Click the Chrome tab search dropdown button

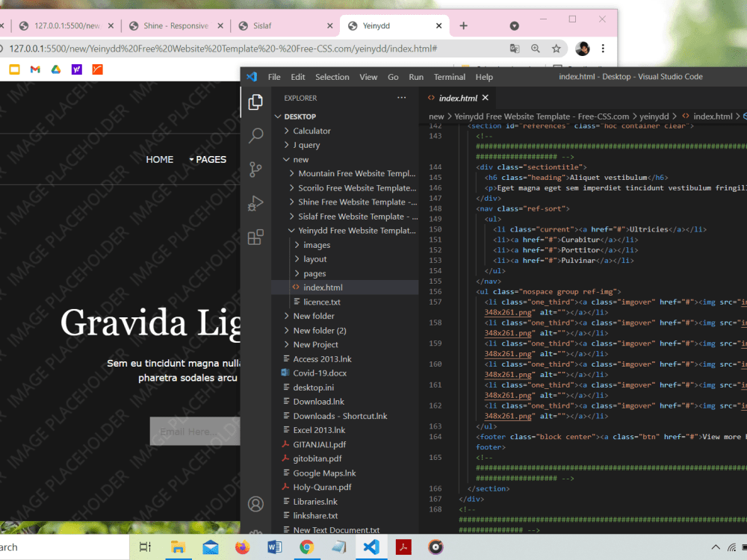tap(514, 25)
